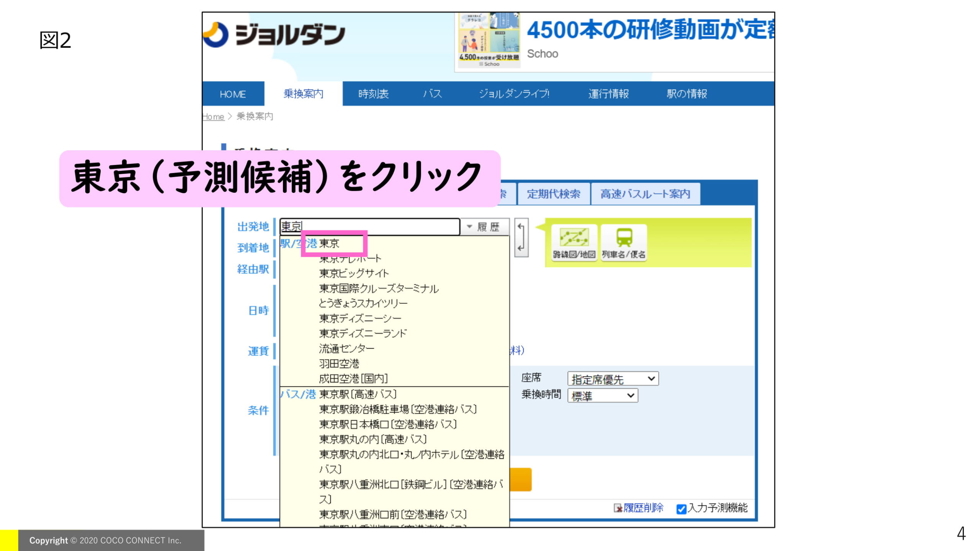980x551 pixels.
Task: Select suggestion 東京ビッグサイト
Action: [x=354, y=273]
